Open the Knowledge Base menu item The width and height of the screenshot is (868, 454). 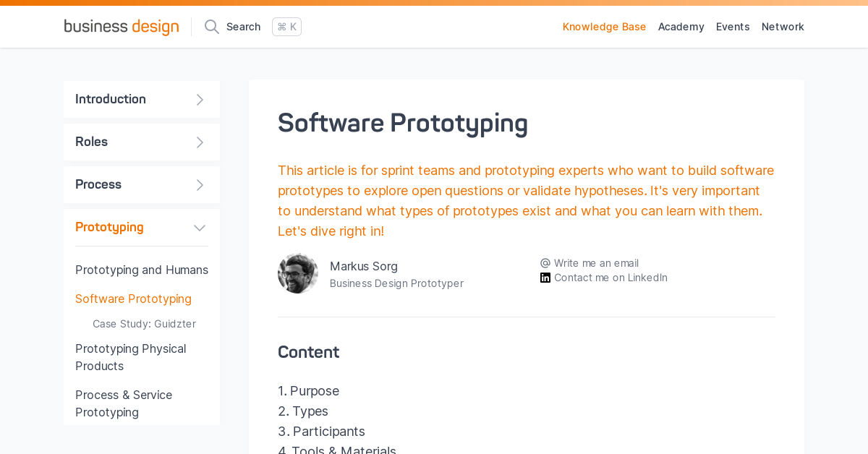click(x=604, y=27)
